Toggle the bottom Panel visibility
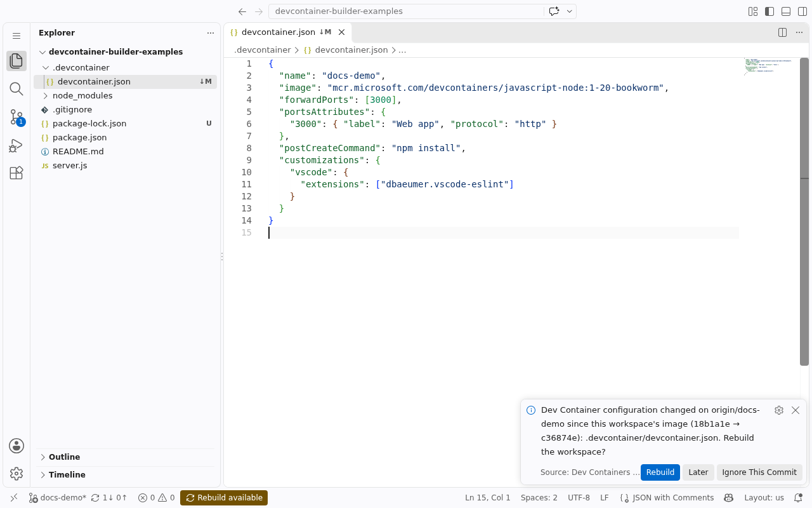Screen dimensions: 812x508 (786, 11)
